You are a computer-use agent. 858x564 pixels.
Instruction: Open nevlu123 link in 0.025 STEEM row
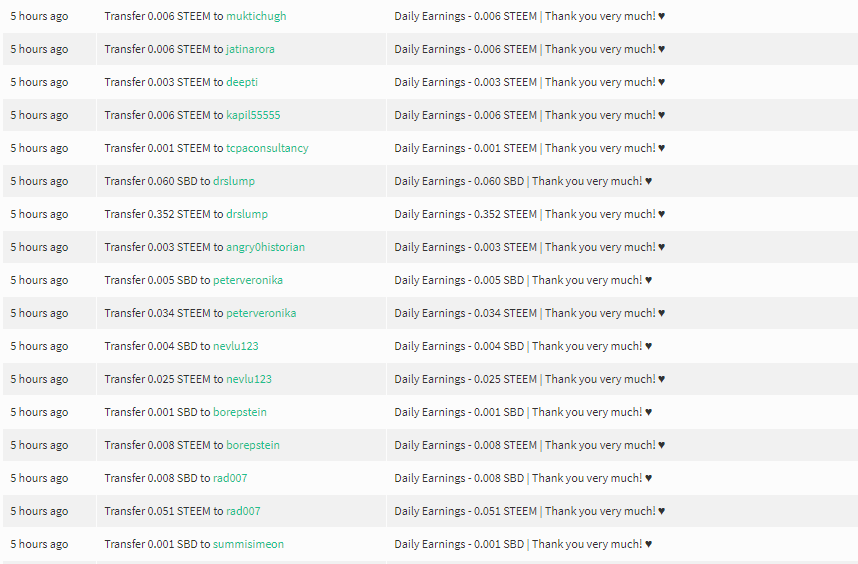[x=248, y=379]
